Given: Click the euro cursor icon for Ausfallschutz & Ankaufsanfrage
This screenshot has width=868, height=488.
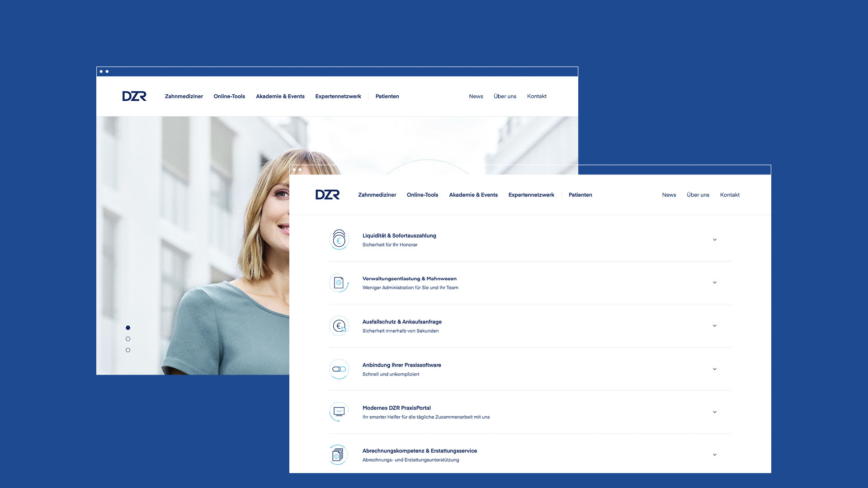Looking at the screenshot, I should 339,326.
